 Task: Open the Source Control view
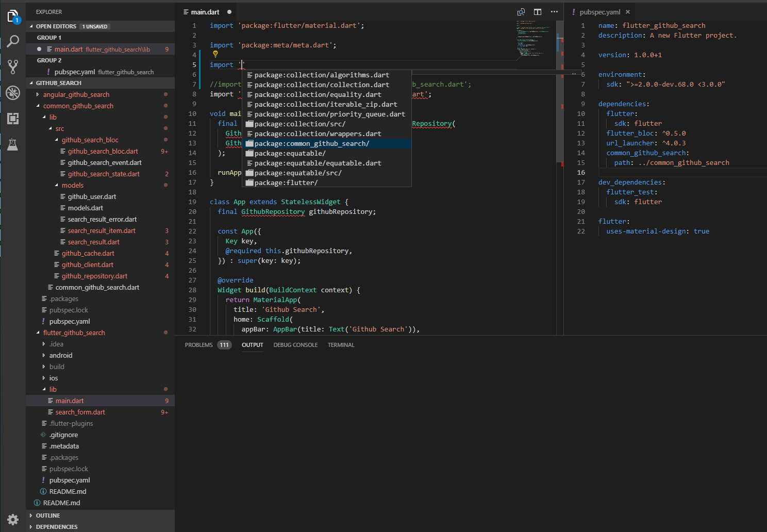click(13, 66)
